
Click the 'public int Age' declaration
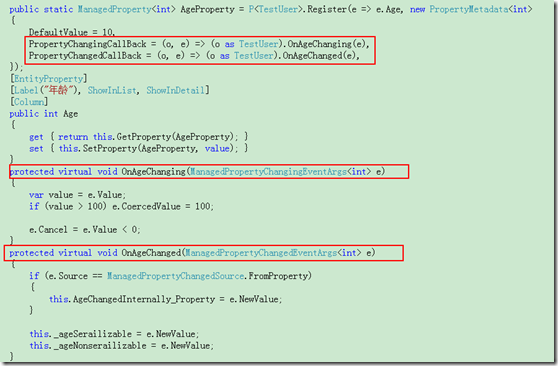tap(44, 114)
